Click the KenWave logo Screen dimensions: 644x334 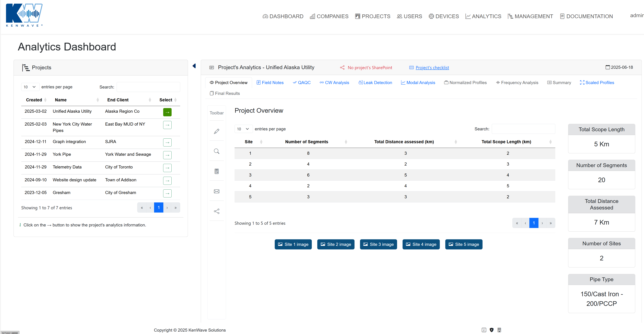pyautogui.click(x=24, y=15)
